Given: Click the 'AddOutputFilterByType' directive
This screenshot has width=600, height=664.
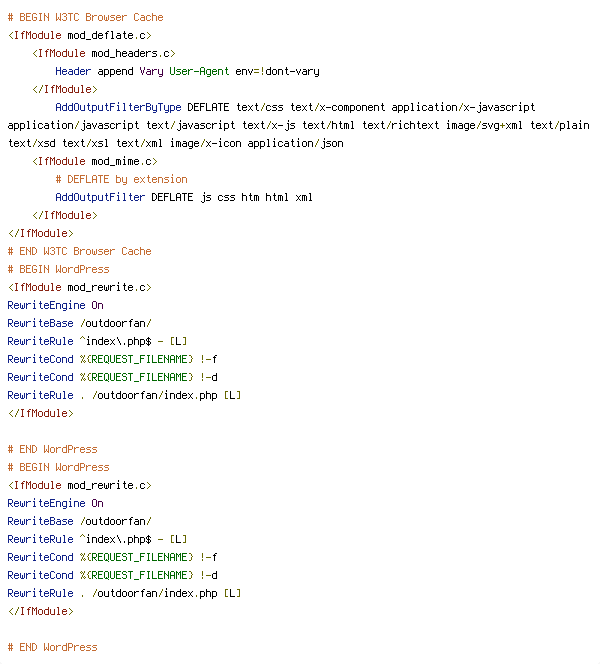Looking at the screenshot, I should (119, 107).
